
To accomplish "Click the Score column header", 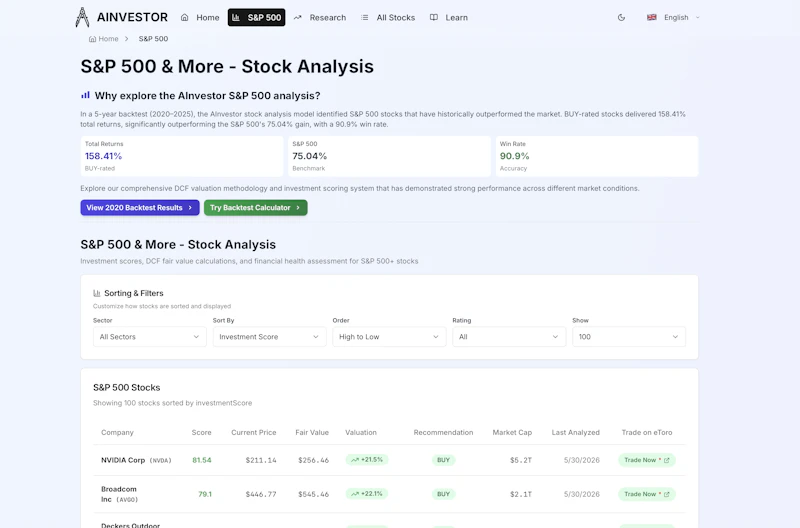I will coord(202,433).
